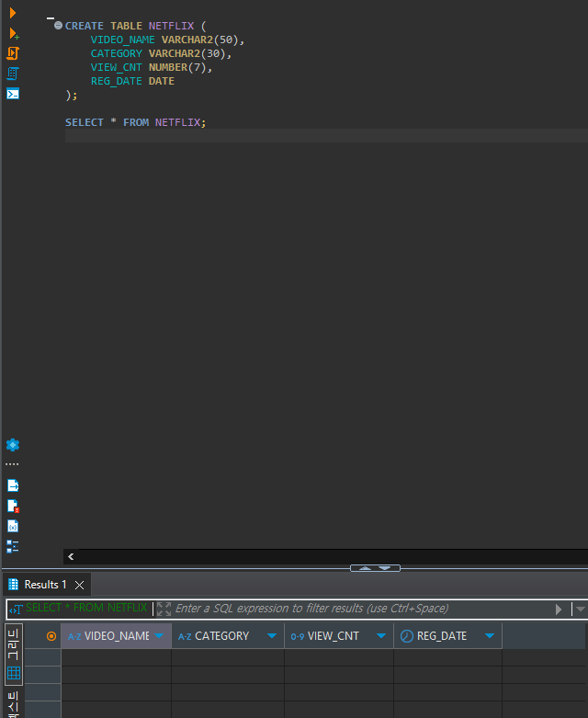Execute the SQL script

click(13, 53)
